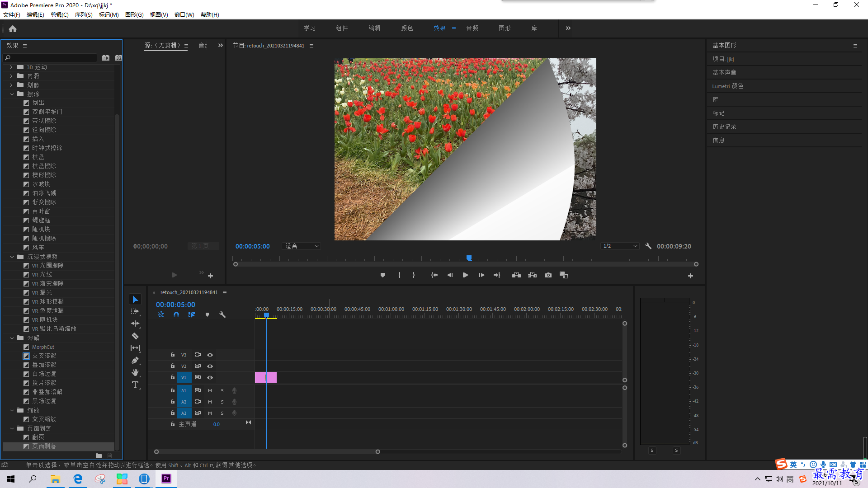Screen dimensions: 868x488
Task: Open the 窗口(W) menu
Action: (184, 14)
